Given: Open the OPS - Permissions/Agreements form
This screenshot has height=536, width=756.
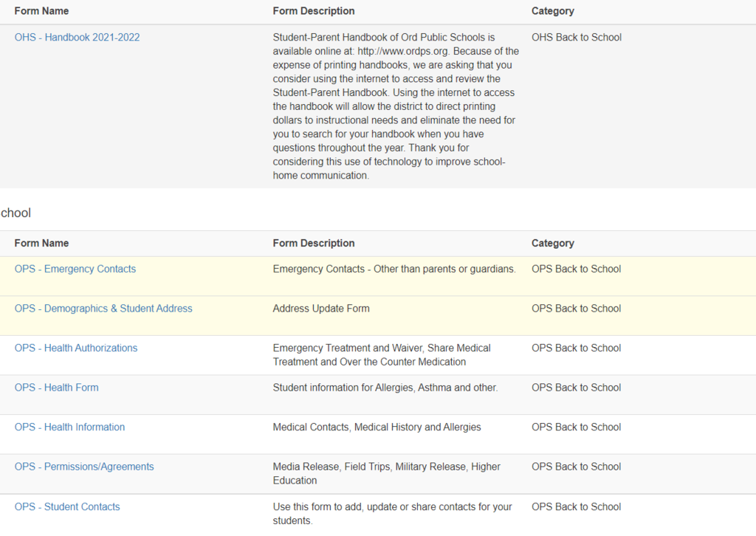Looking at the screenshot, I should [84, 467].
